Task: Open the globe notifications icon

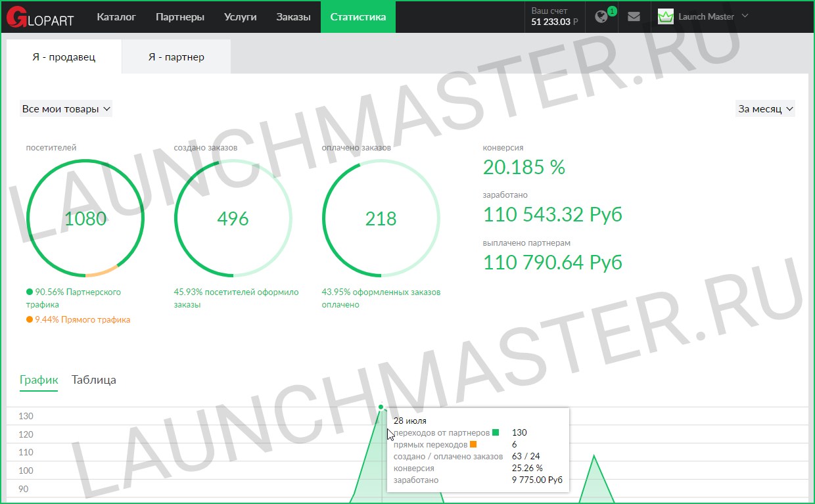Action: click(x=601, y=17)
